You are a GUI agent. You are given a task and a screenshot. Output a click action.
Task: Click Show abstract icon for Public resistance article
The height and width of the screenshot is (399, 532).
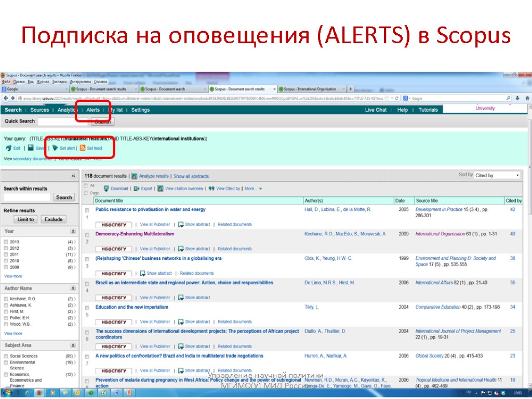click(181, 224)
